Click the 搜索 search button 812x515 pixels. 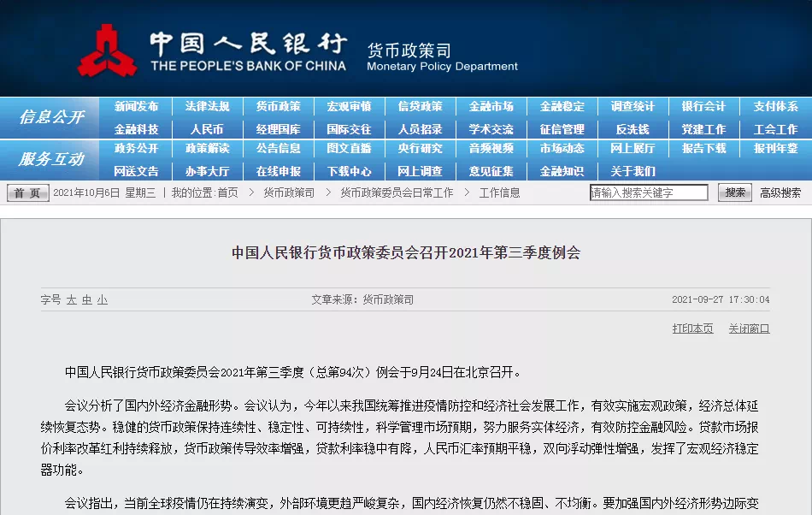click(735, 192)
